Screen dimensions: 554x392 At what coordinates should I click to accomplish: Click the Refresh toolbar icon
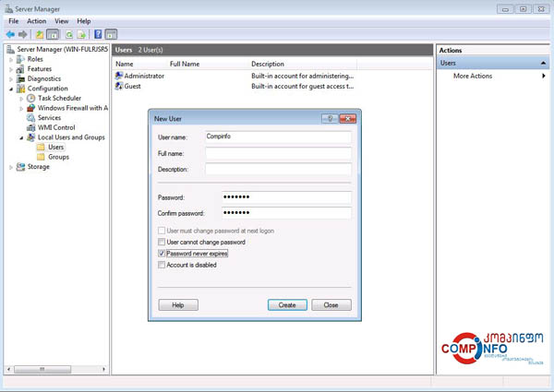tap(69, 34)
